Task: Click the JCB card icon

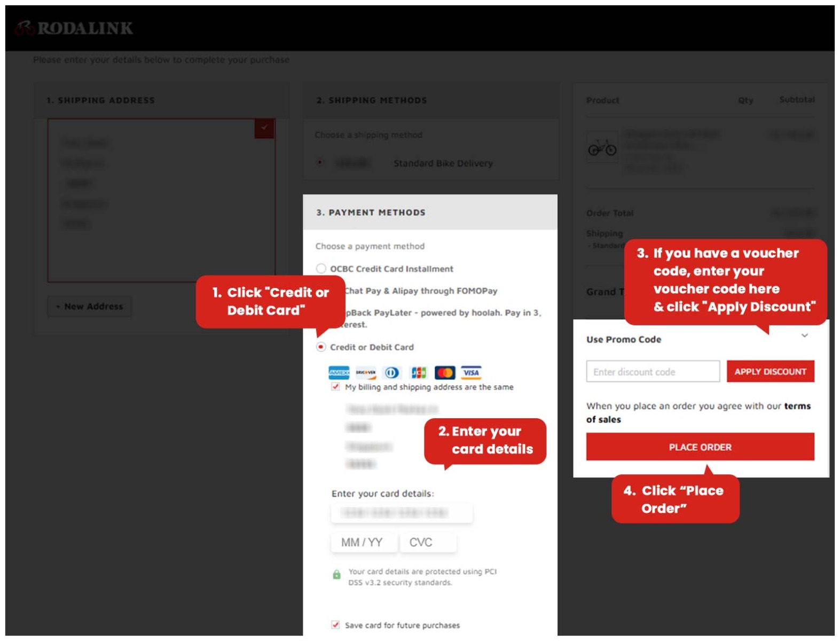Action: 418,372
